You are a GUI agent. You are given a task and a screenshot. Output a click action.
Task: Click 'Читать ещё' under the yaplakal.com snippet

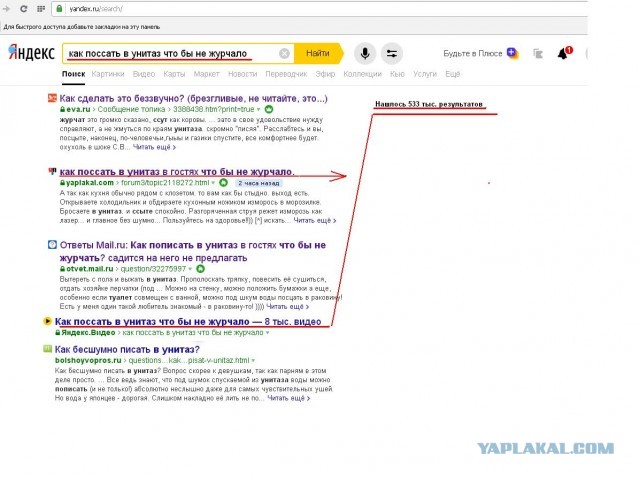[315, 220]
